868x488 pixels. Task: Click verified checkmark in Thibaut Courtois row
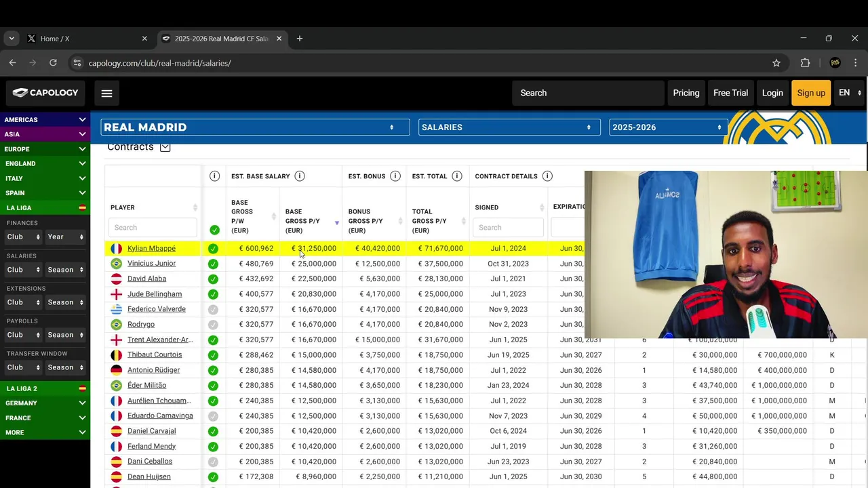point(213,355)
